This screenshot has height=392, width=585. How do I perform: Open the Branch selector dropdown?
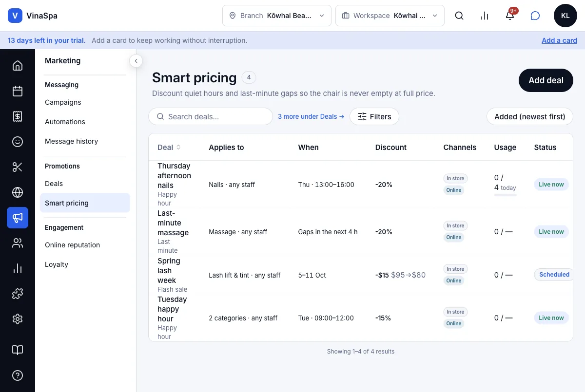coord(277,16)
